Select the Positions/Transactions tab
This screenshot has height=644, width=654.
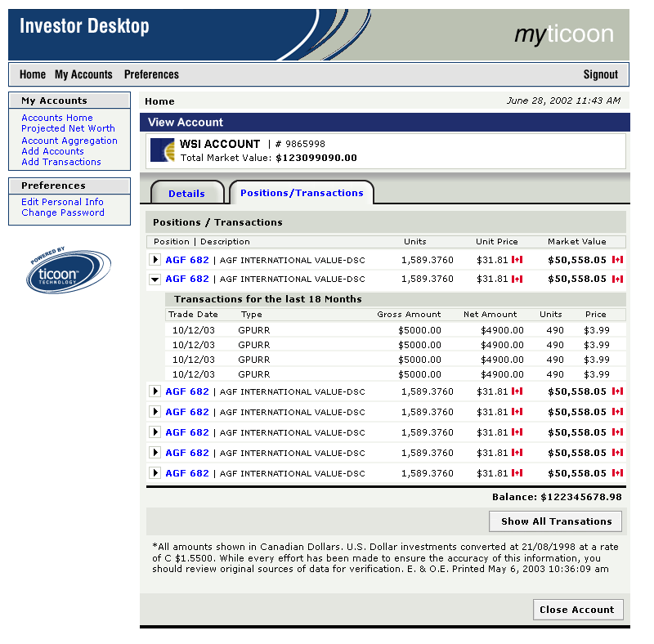302,193
